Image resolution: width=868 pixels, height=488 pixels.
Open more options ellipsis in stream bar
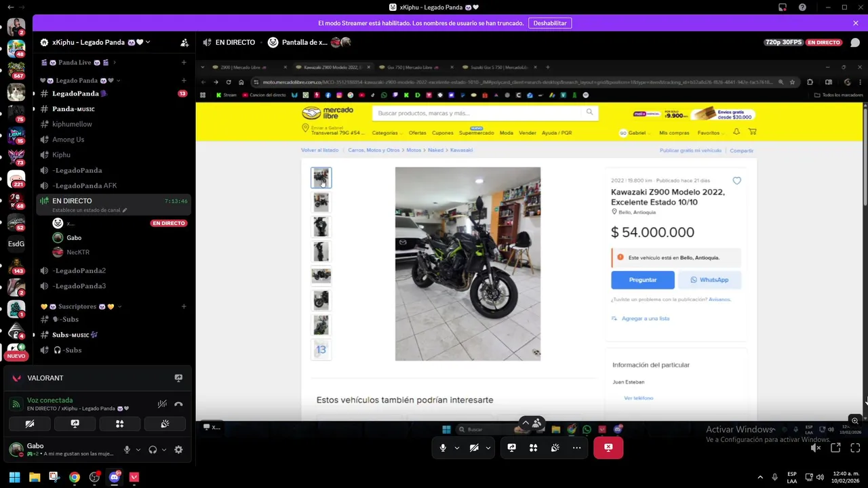576,447
